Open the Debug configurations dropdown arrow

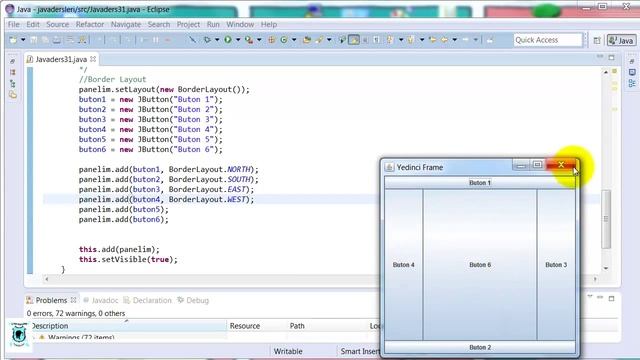(x=217, y=40)
